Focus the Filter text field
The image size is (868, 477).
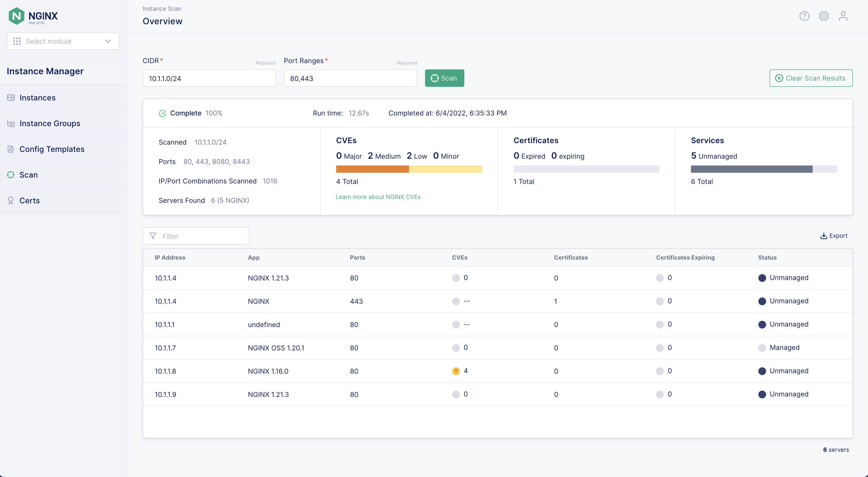point(196,236)
